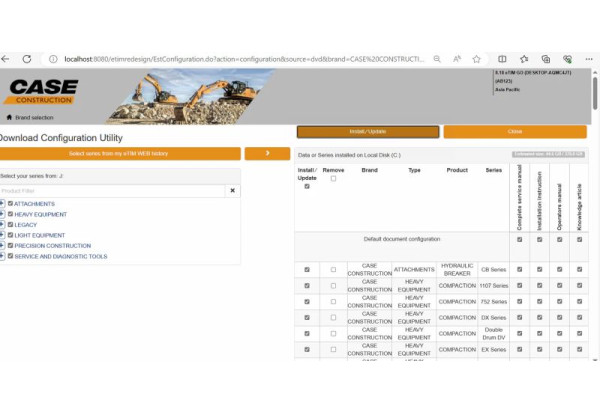
Task: Tick the Remove checkbox for CB Series row
Action: [333, 269]
